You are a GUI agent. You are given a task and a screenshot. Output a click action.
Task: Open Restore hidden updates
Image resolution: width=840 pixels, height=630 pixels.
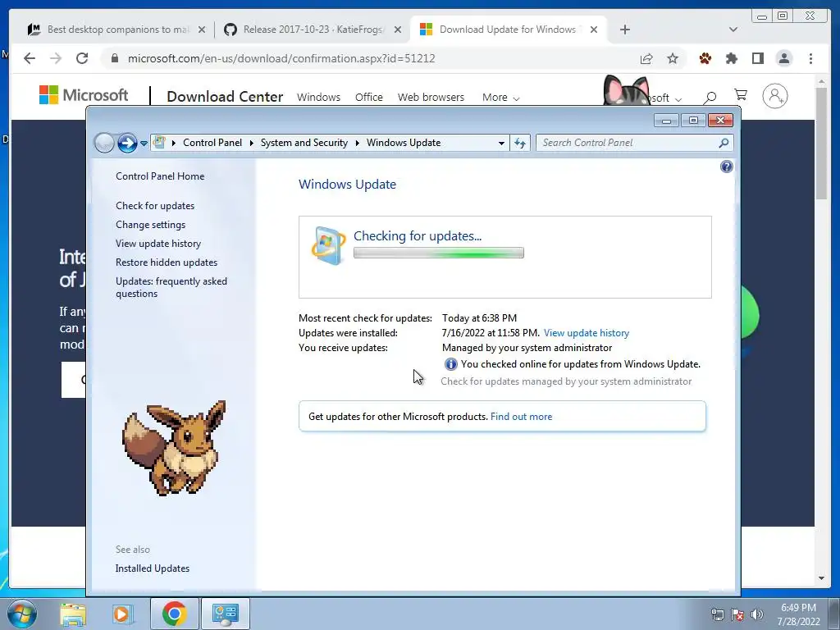pos(167,262)
